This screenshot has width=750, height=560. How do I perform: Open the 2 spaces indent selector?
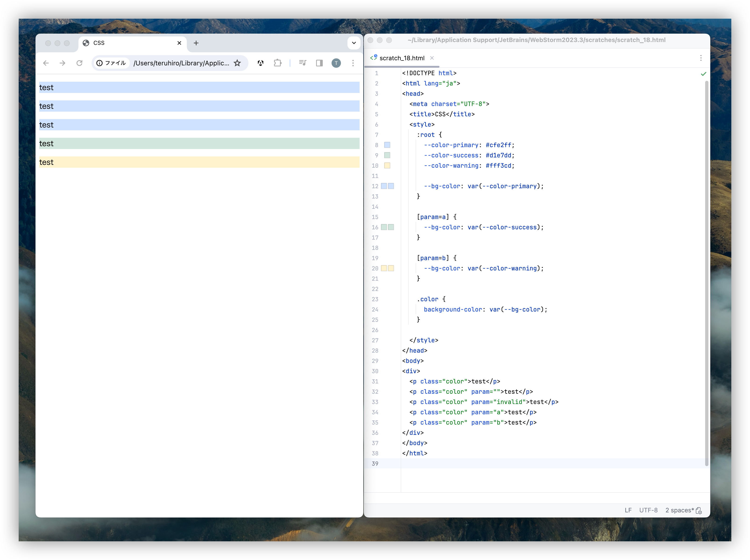pyautogui.click(x=679, y=510)
